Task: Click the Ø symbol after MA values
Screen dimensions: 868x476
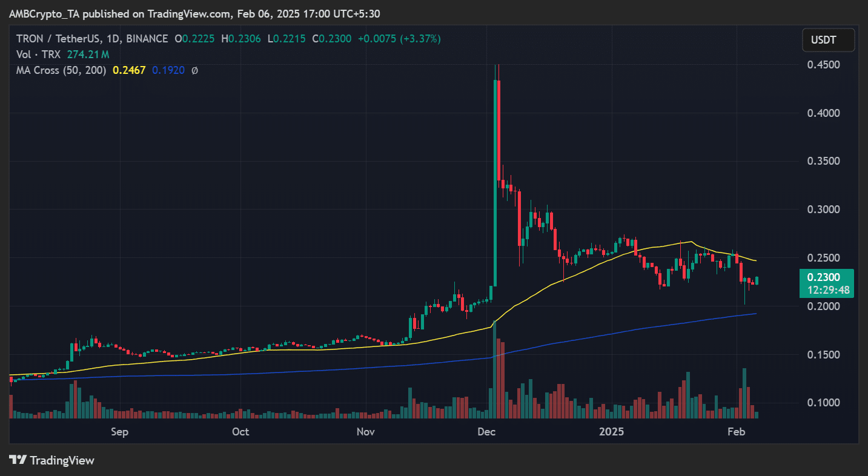Action: click(x=194, y=70)
